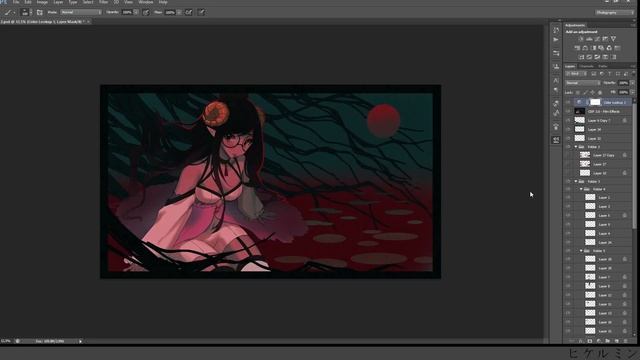Open the layer Fill slider dropdown
This screenshot has width=640, height=360.
632,93
